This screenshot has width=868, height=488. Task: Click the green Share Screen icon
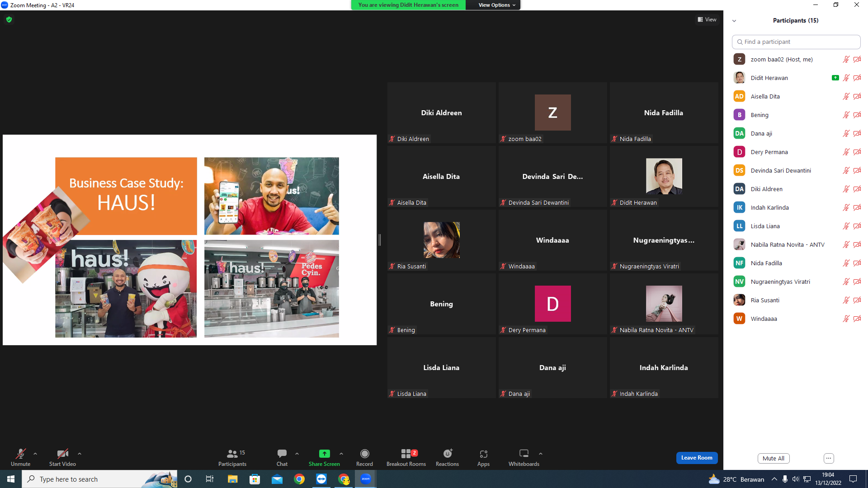pos(324,453)
